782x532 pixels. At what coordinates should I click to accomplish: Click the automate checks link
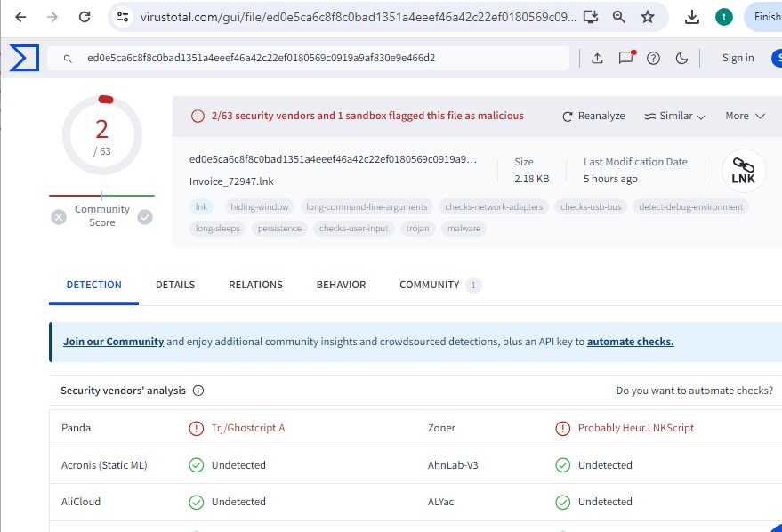[630, 342]
